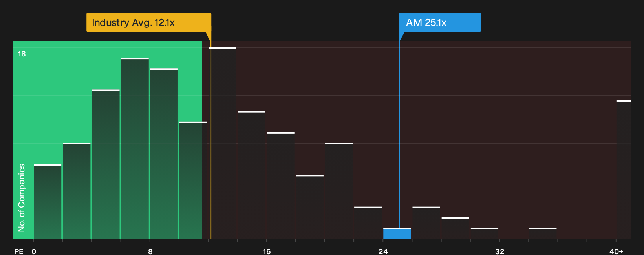Select the bar for PE 14 to 16
644x255 pixels.
click(x=251, y=175)
